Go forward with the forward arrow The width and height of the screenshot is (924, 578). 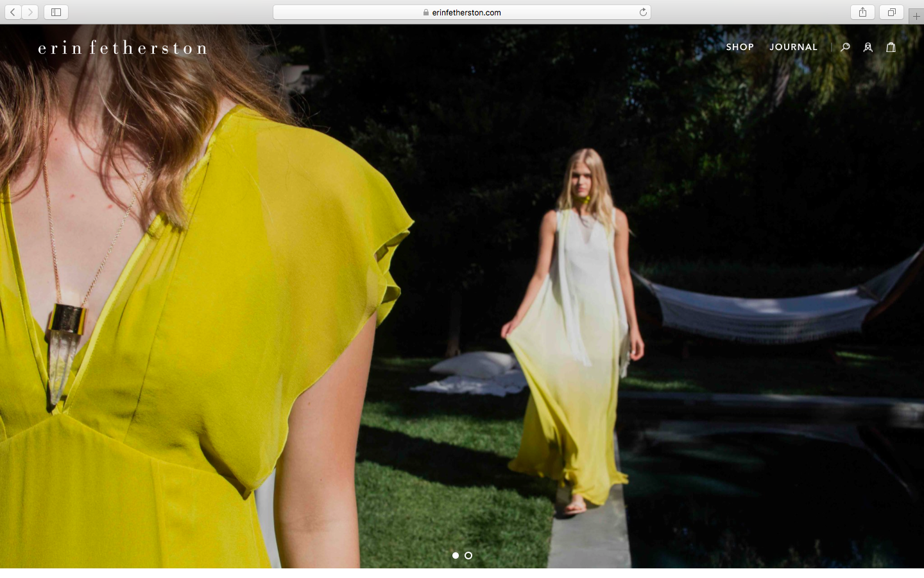[30, 12]
